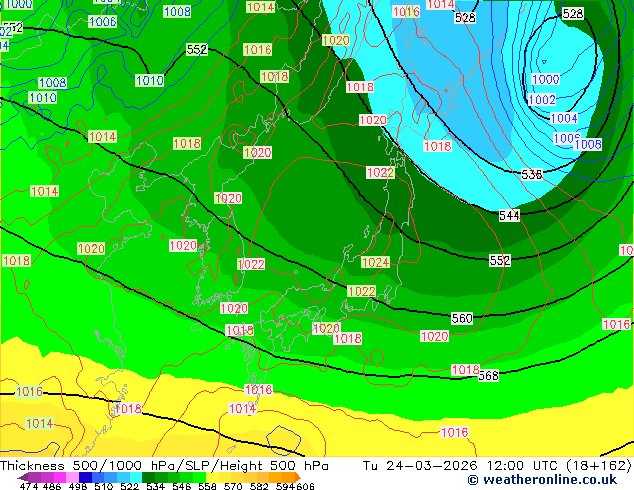Click the '522' legend value
Screen dimensions: 634x490
[130, 486]
